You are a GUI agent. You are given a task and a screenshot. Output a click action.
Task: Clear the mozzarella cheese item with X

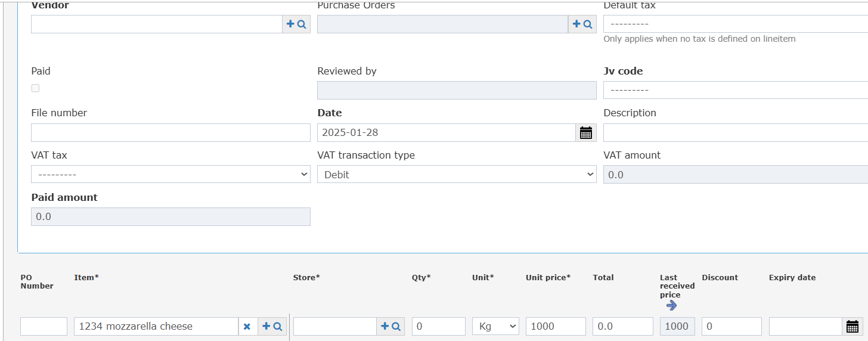(247, 327)
